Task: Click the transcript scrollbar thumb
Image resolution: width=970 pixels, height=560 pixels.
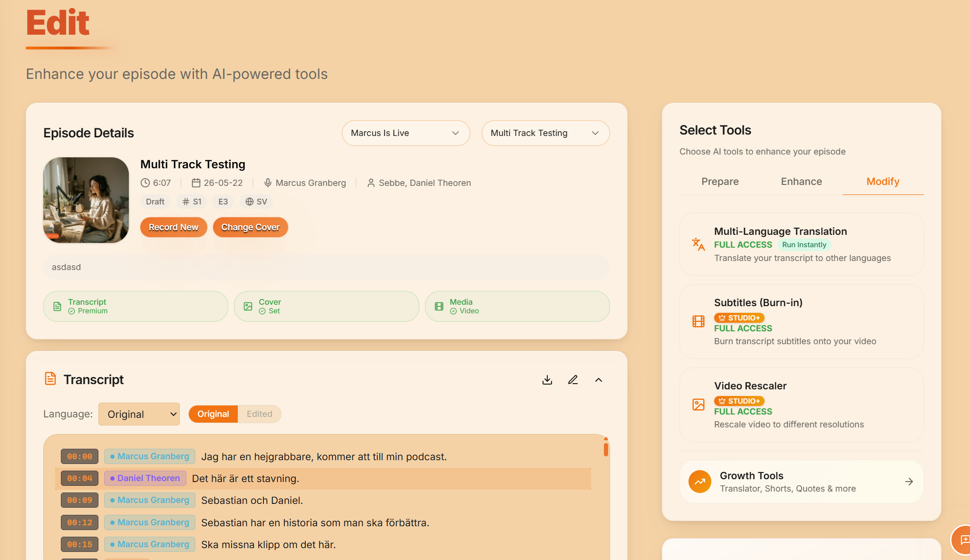Action: (x=606, y=449)
